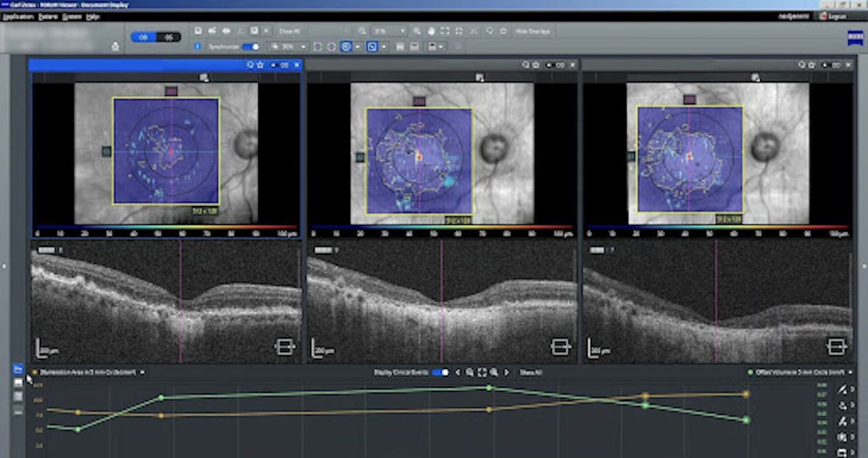Open left trend parameter dropdown (mm² area)
868x458 pixels.
[x=89, y=373]
